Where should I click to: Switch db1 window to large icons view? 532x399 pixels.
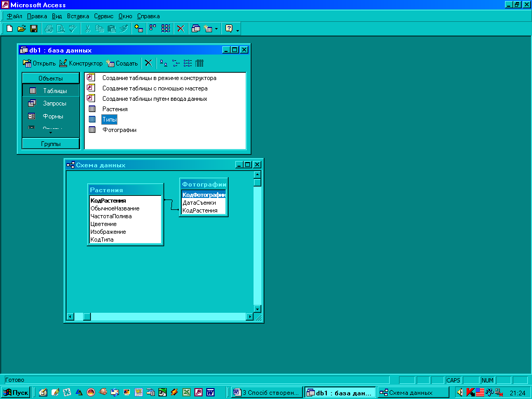point(164,63)
